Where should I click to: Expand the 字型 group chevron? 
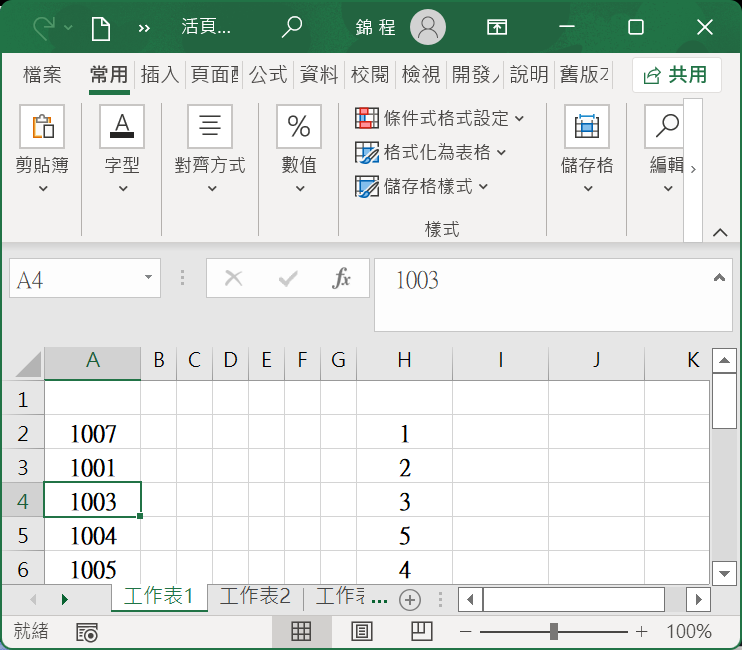[x=123, y=189]
